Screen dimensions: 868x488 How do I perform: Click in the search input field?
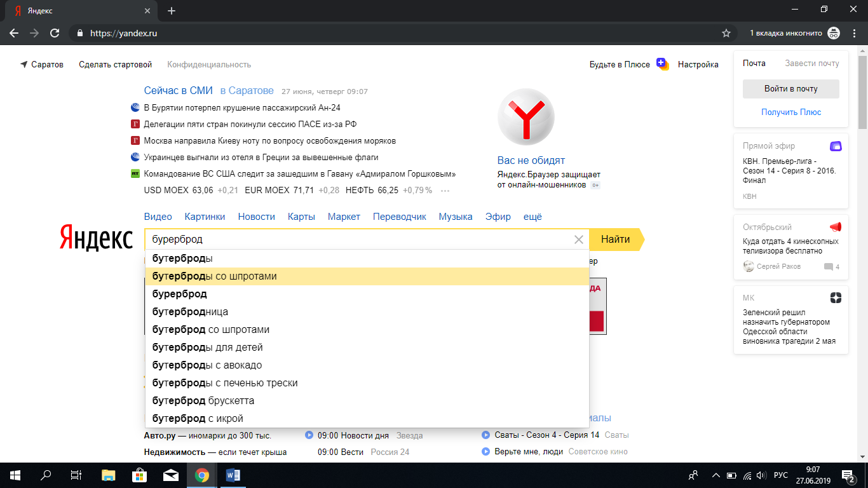pyautogui.click(x=359, y=240)
